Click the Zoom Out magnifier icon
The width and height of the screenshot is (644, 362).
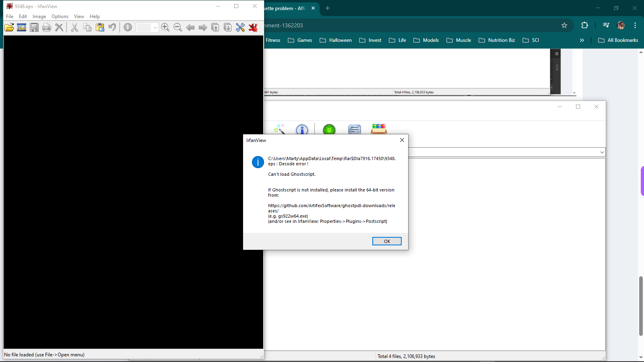(178, 27)
